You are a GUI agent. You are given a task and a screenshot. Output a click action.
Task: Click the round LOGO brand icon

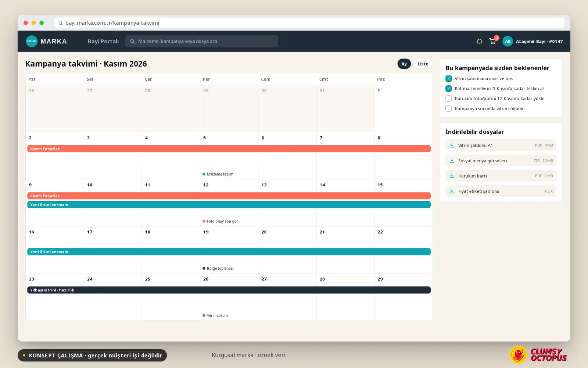click(x=32, y=41)
